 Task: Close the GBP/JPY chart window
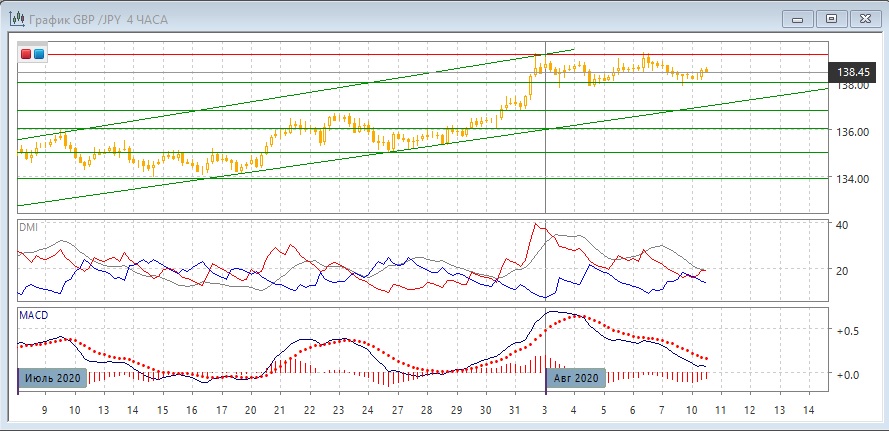[866, 18]
